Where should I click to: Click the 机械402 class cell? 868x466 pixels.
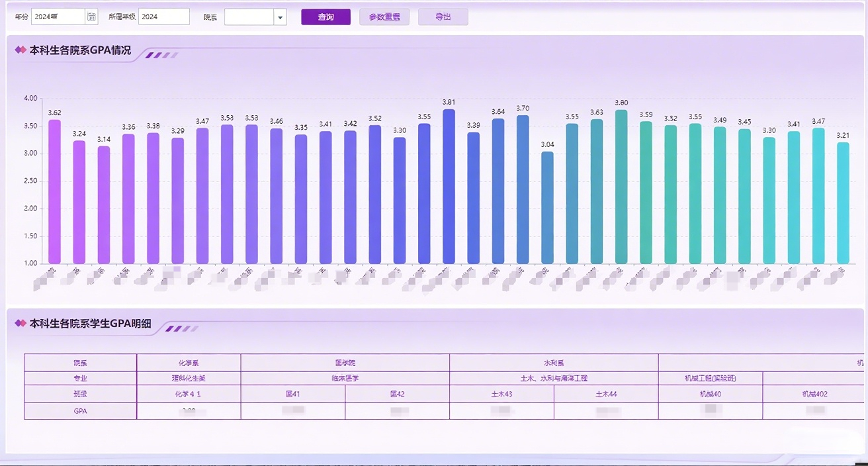814,394
